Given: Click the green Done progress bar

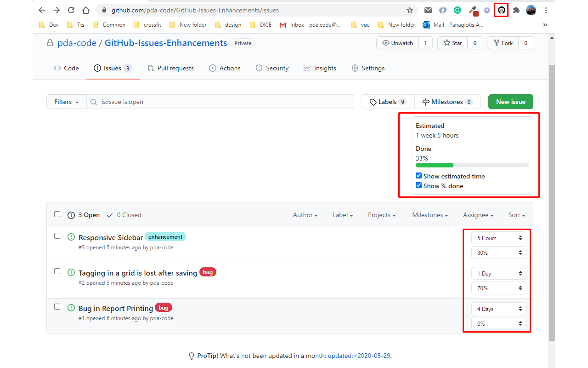Looking at the screenshot, I should (434, 165).
